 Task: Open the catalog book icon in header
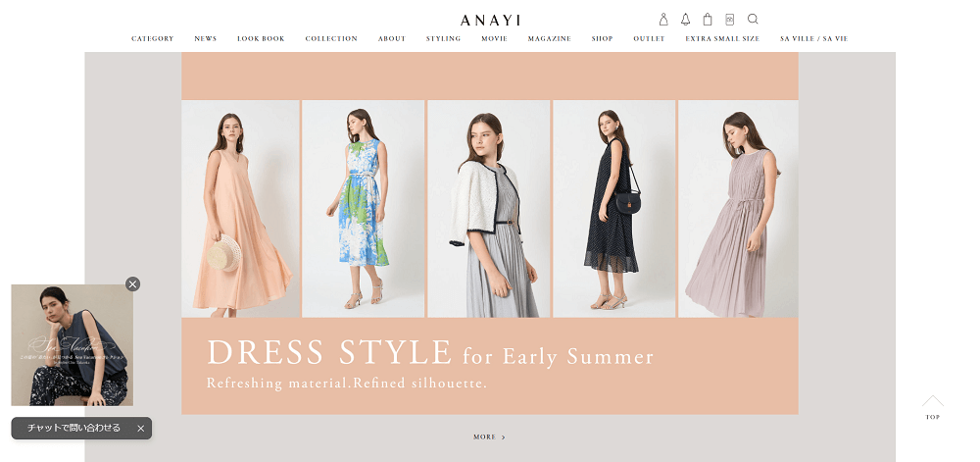click(729, 19)
